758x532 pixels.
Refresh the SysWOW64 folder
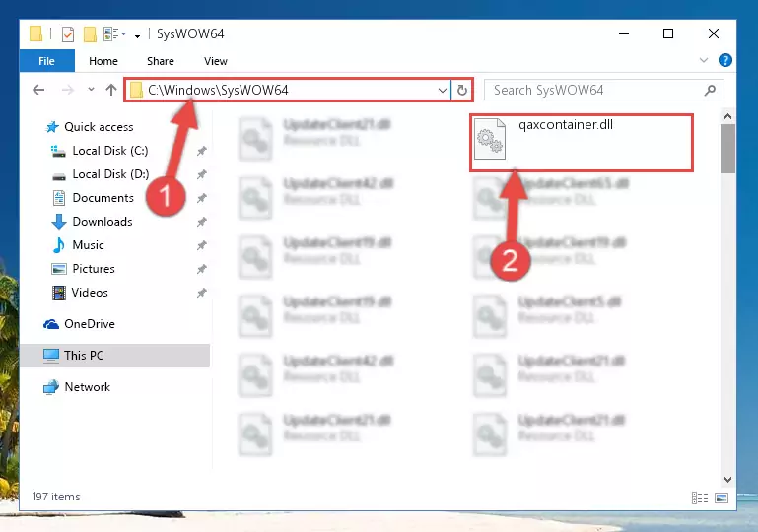coord(462,90)
